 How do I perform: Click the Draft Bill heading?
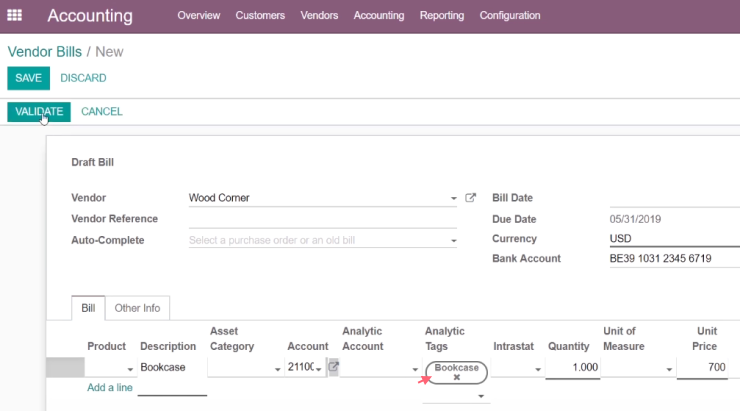tap(92, 162)
